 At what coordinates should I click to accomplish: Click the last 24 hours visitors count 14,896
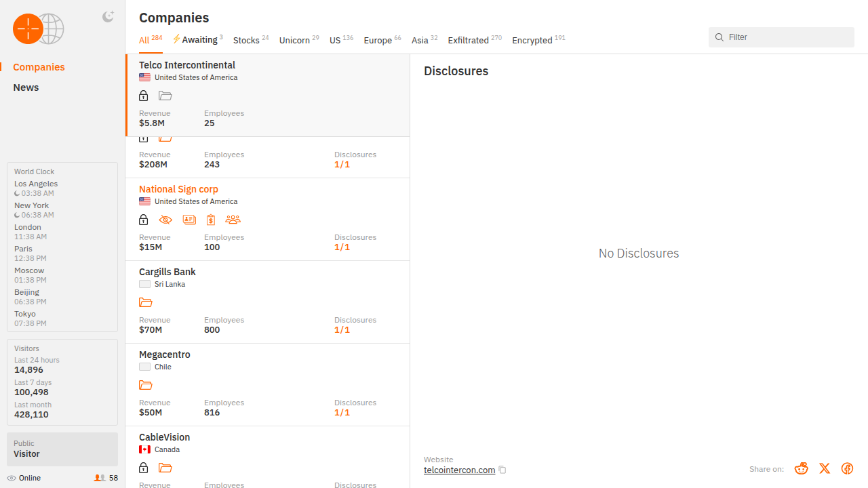coord(28,370)
